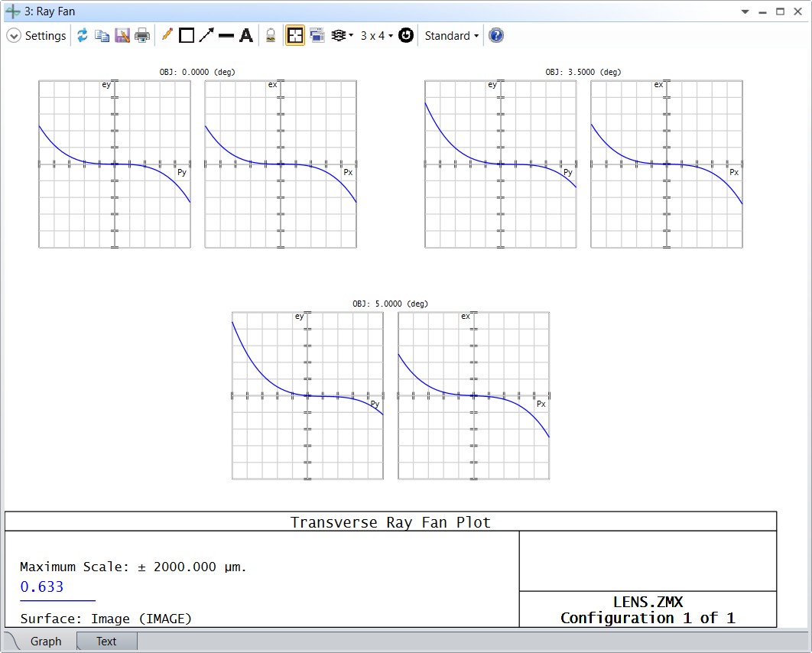This screenshot has height=653, width=812.
Task: Open the Settings panel
Action: click(36, 35)
